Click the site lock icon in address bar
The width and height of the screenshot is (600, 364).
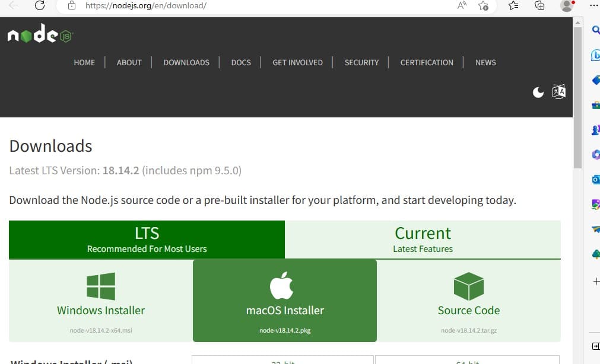[72, 5]
